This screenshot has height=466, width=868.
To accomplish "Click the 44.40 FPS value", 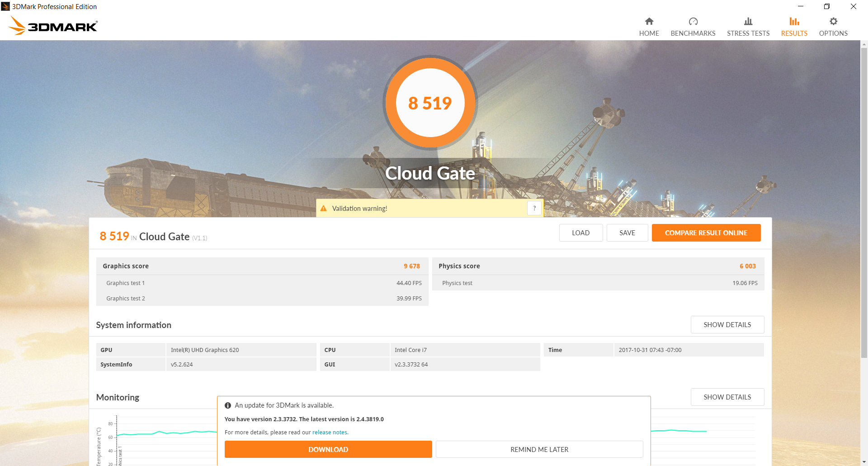I will pyautogui.click(x=409, y=283).
